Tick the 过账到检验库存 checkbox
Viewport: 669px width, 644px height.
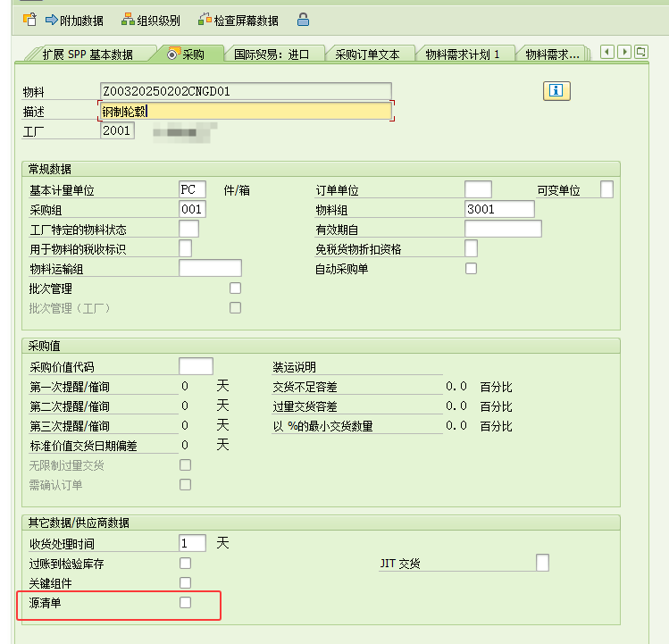186,564
